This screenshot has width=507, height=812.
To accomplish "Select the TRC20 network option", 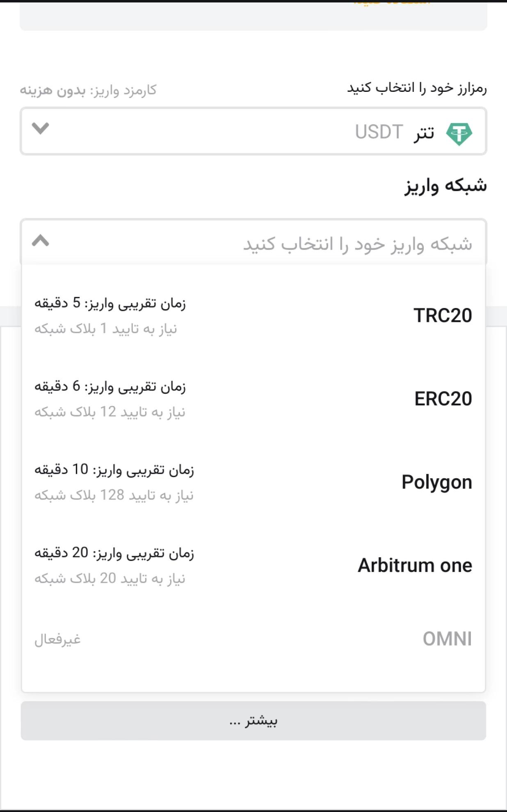I will (253, 315).
